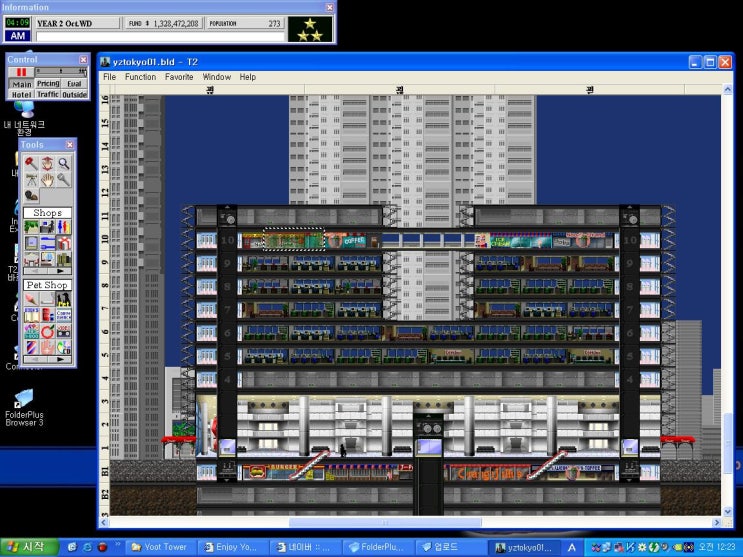Image resolution: width=743 pixels, height=557 pixels.
Task: Click the 04:09 clock display
Action: (x=18, y=23)
